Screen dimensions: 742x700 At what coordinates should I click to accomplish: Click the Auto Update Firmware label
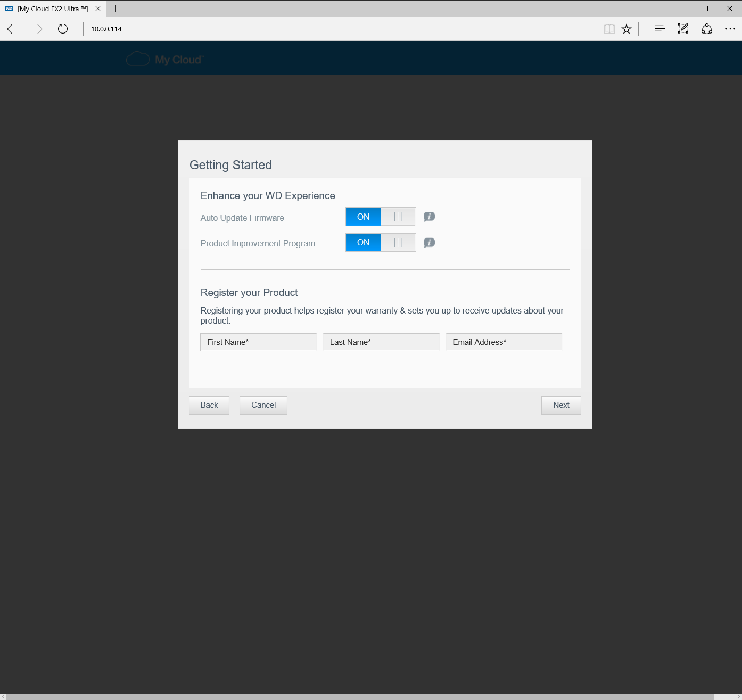tap(242, 218)
